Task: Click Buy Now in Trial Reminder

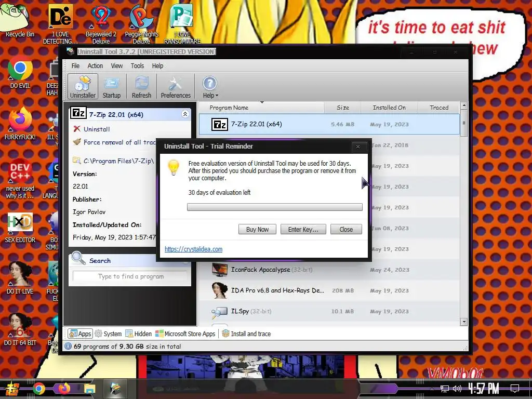Action: click(257, 229)
